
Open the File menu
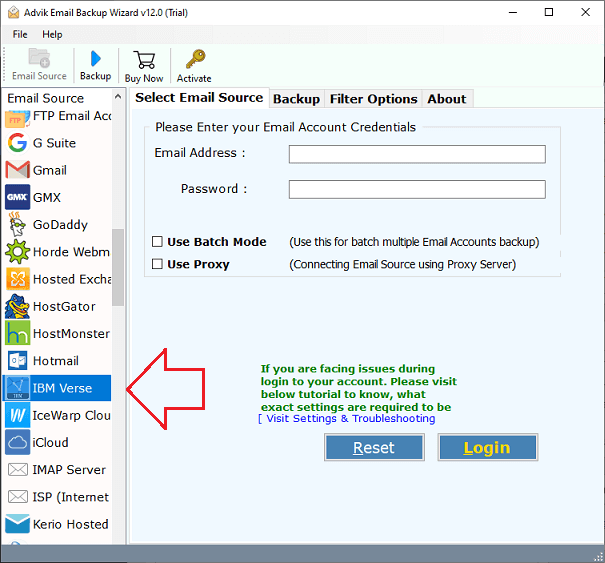(20, 34)
